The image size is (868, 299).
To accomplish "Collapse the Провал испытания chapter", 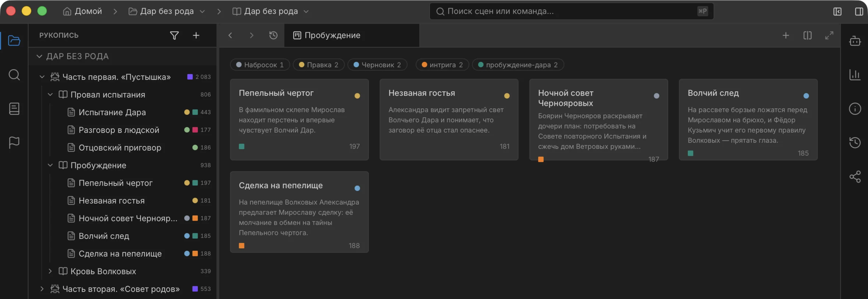I will point(50,95).
